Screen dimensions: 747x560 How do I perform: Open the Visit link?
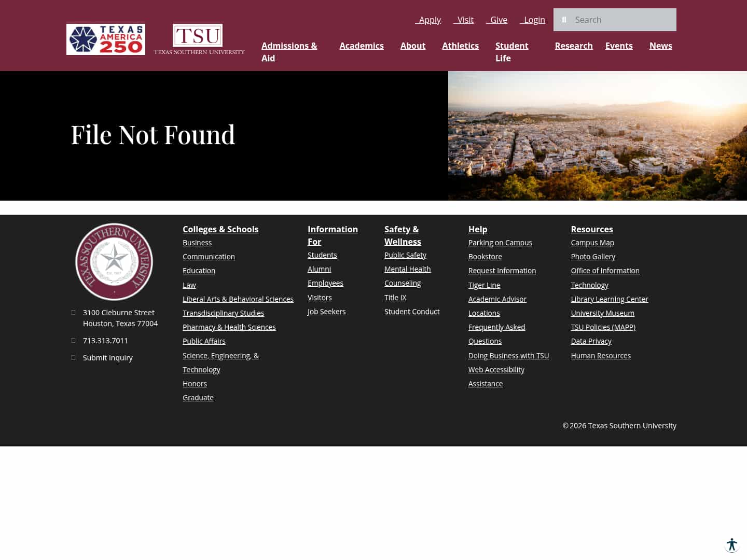pos(463,20)
